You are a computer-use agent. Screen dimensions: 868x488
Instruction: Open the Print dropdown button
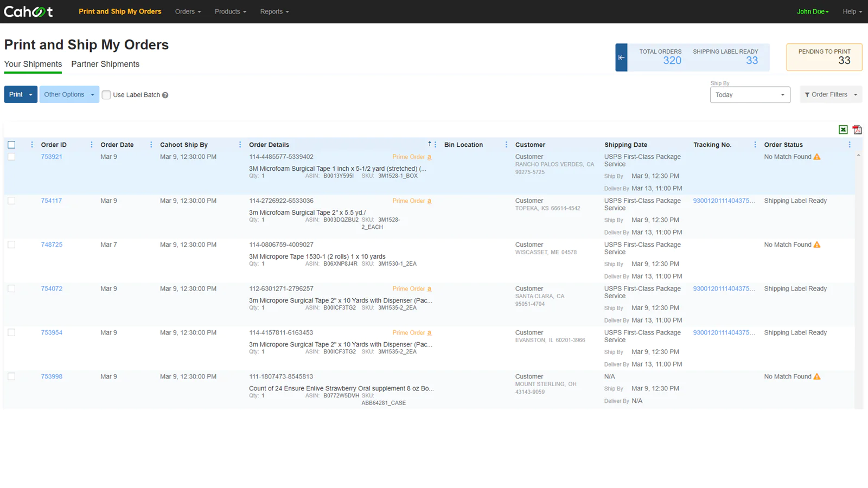point(21,94)
